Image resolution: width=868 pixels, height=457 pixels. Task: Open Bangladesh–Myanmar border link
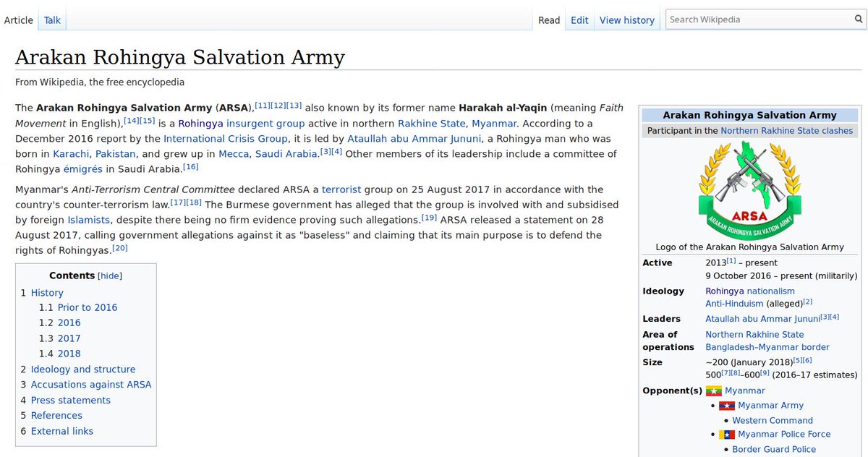click(x=767, y=347)
